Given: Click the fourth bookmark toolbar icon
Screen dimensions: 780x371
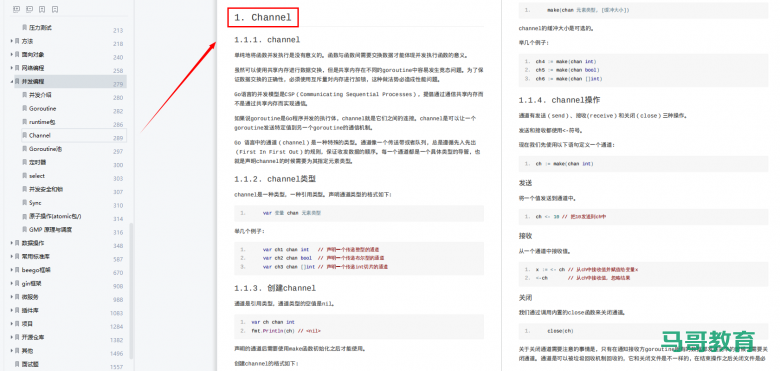Looking at the screenshot, I should pos(55,9).
